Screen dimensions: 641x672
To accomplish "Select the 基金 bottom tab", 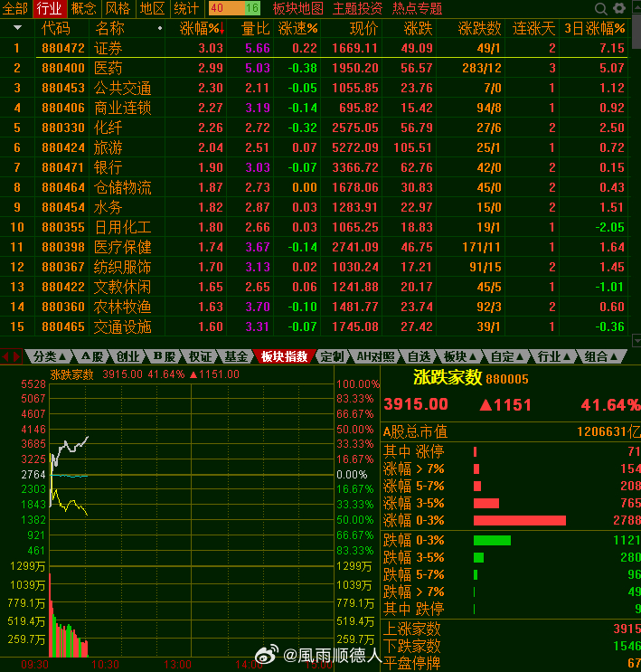I will [236, 356].
